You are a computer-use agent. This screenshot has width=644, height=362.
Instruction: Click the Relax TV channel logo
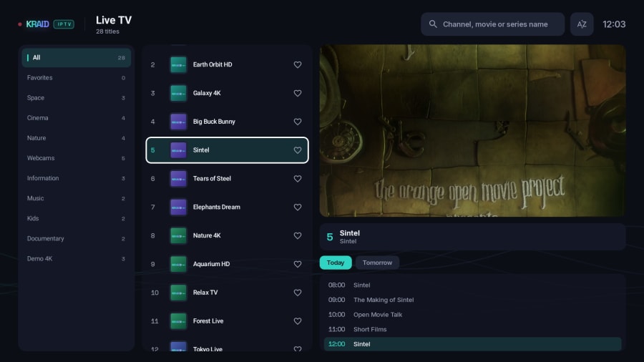178,293
